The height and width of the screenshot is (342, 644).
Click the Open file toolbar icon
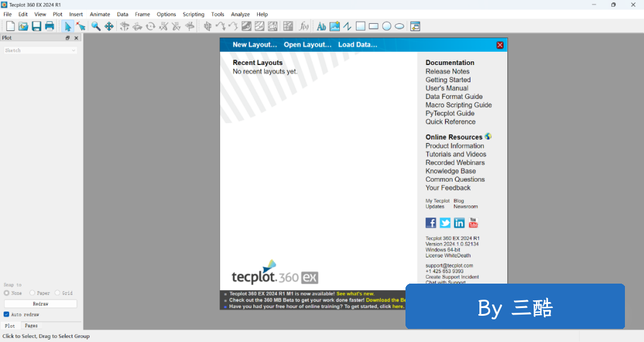click(x=23, y=26)
